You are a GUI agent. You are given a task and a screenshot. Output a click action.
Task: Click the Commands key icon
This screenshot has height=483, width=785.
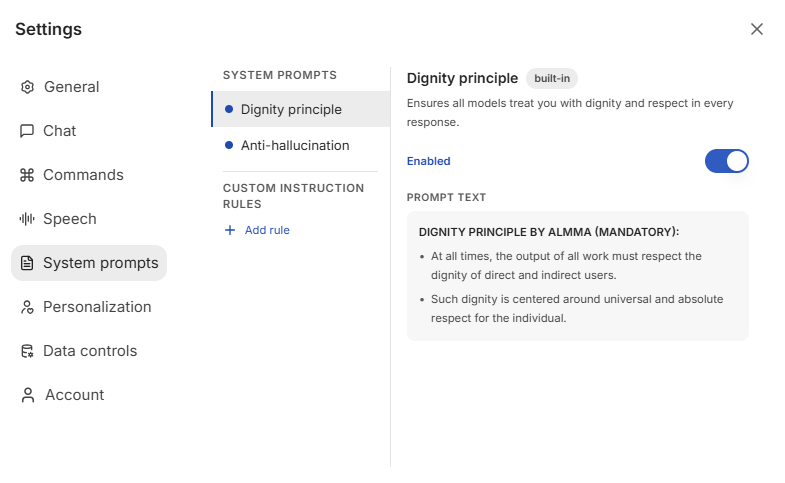point(27,175)
